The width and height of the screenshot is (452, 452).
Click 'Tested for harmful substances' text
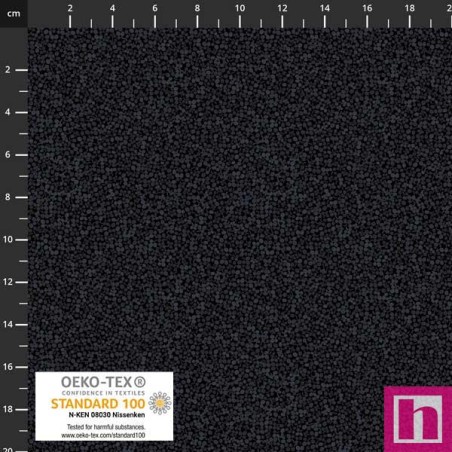pos(106,427)
